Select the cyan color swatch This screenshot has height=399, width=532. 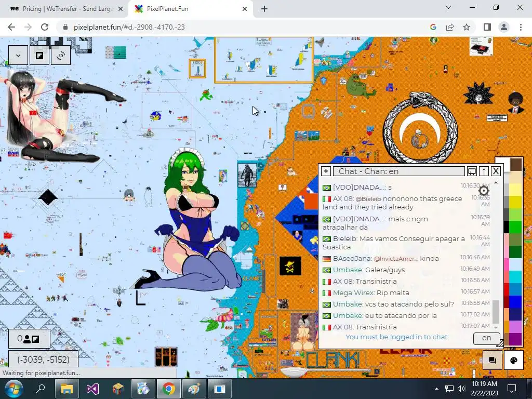pos(516,277)
